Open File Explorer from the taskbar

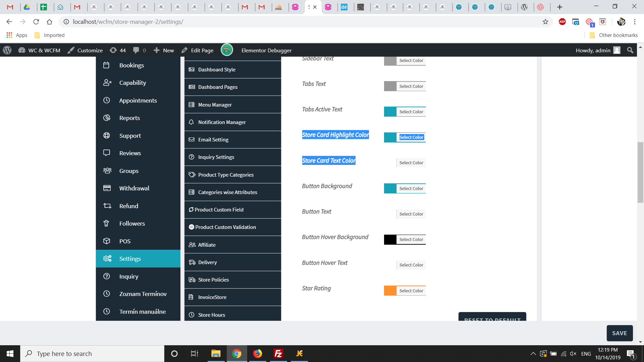(x=216, y=354)
